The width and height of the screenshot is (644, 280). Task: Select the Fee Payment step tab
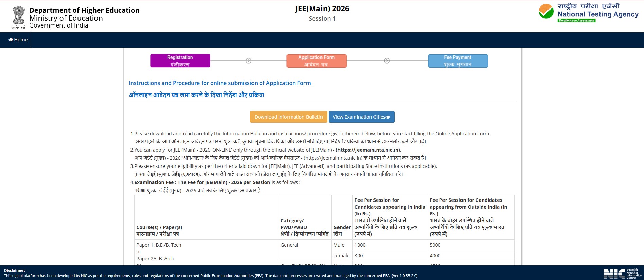(x=458, y=61)
